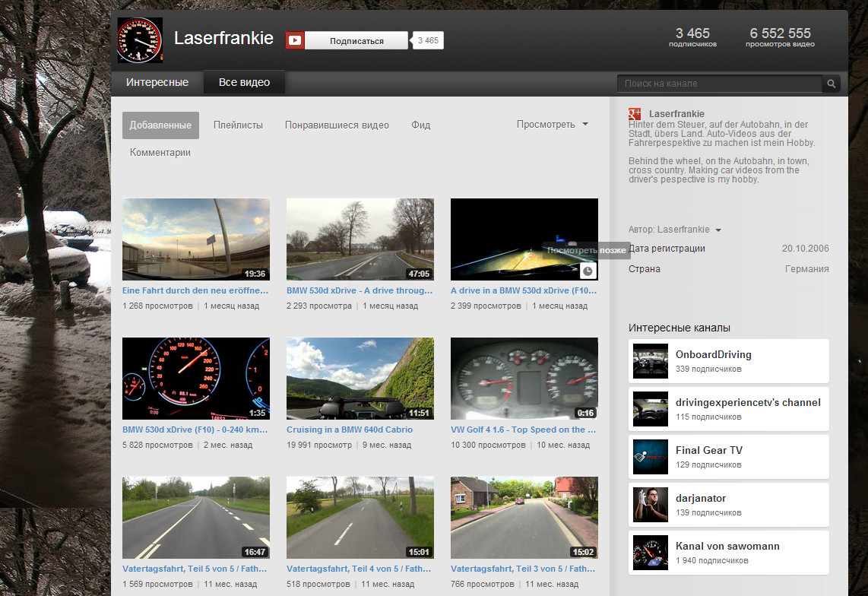This screenshot has width=868, height=596.
Task: Open the 1:35 BMW speedometer thumbnail
Action: tap(196, 379)
